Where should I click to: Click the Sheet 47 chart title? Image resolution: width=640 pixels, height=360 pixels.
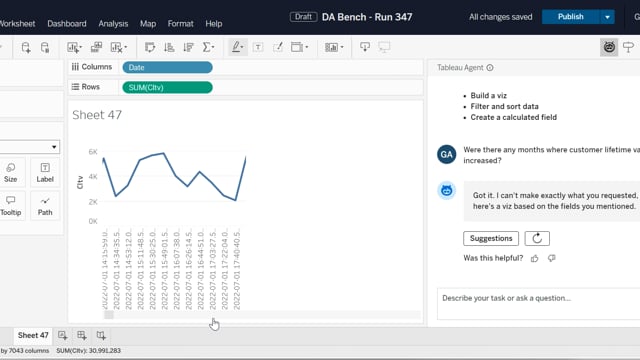coord(97,115)
